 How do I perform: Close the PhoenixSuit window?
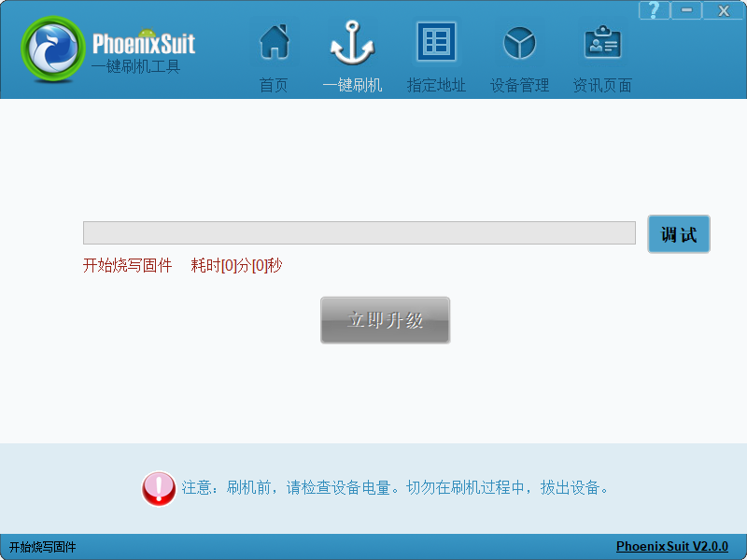[724, 10]
